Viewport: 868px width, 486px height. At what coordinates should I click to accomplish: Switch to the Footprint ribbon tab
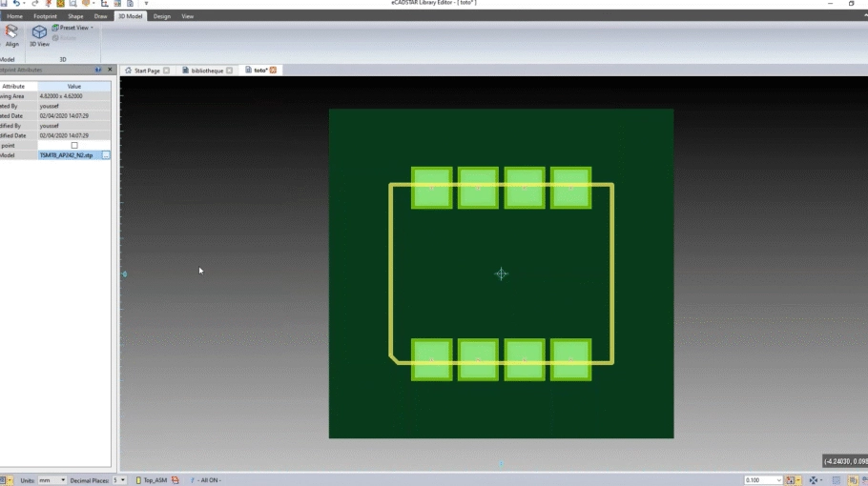(44, 16)
